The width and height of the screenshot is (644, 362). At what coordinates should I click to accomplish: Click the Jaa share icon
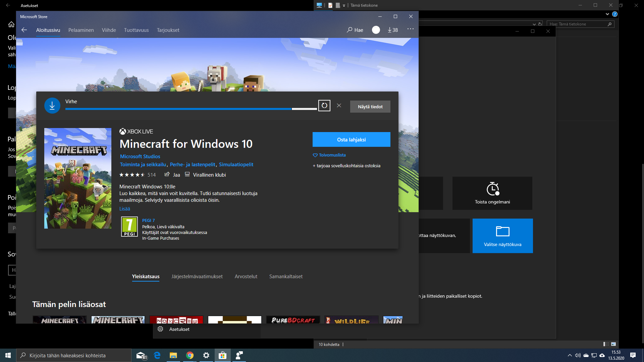coord(167,175)
